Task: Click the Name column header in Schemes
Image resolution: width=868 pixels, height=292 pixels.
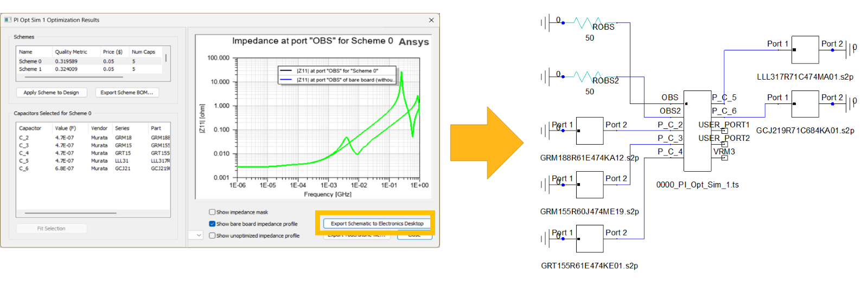Action: click(x=35, y=52)
